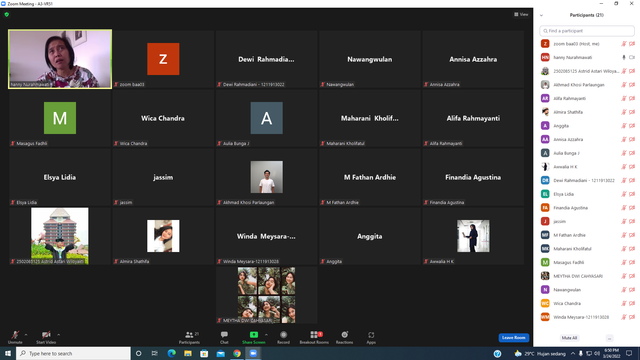Select MEYTHA DWI CAHYASARI collage tile
The width and height of the screenshot is (640, 360).
point(267,295)
